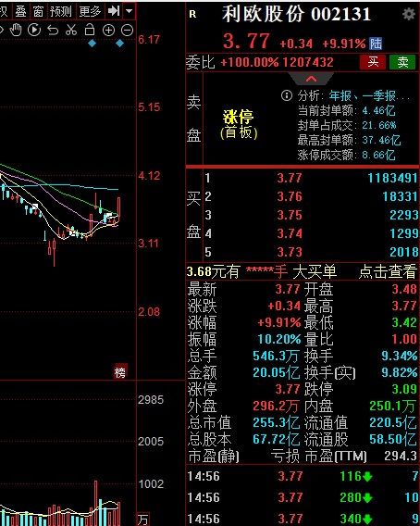
Task: Click the 涨停 (首板) limit-up label
Action: click(x=239, y=124)
